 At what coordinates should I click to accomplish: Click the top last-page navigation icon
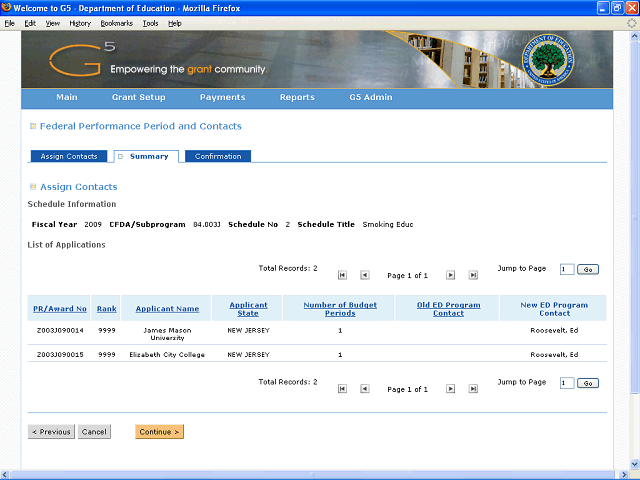[472, 274]
